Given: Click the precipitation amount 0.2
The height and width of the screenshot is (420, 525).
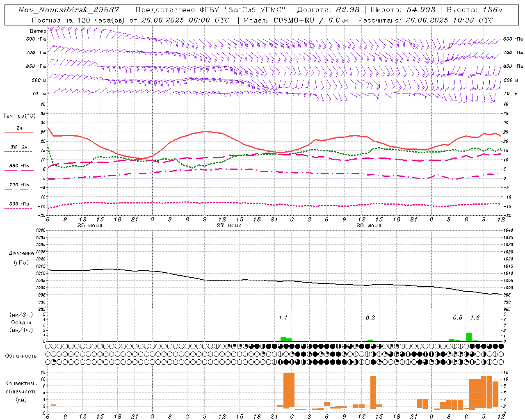Looking at the screenshot, I should click(370, 317).
